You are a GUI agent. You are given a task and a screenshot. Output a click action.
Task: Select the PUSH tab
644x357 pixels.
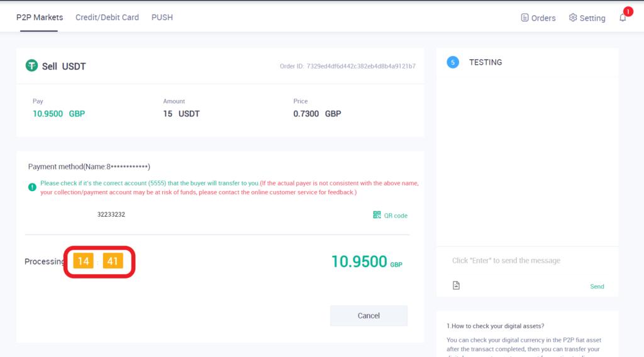tap(162, 18)
